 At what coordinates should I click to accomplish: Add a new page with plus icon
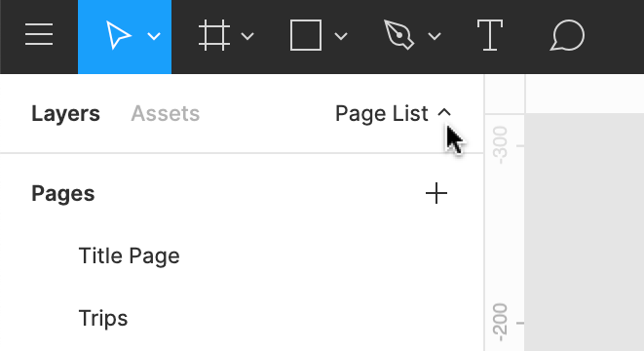[x=436, y=194]
